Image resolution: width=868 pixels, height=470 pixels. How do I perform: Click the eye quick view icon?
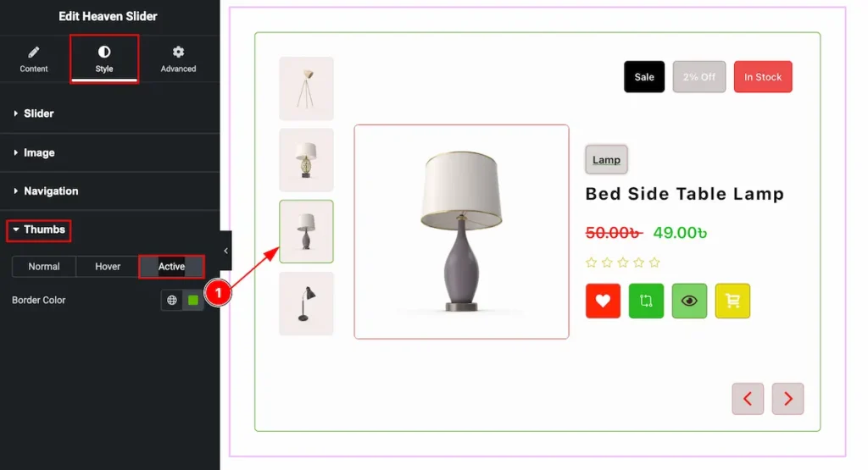pyautogui.click(x=689, y=301)
